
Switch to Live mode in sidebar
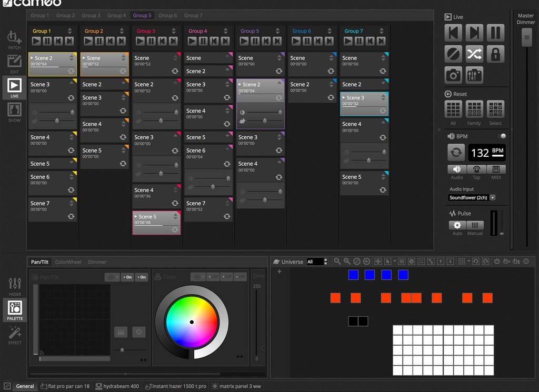point(14,88)
